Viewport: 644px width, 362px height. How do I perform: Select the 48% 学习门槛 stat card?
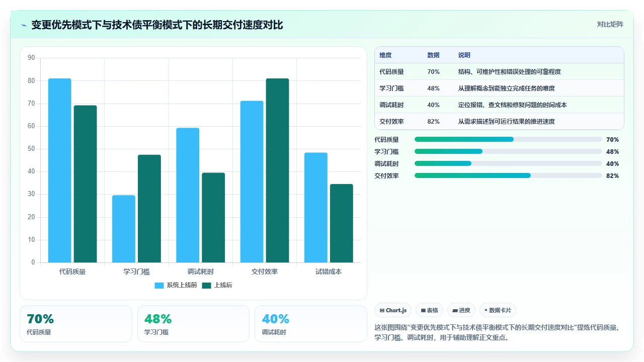click(x=193, y=324)
